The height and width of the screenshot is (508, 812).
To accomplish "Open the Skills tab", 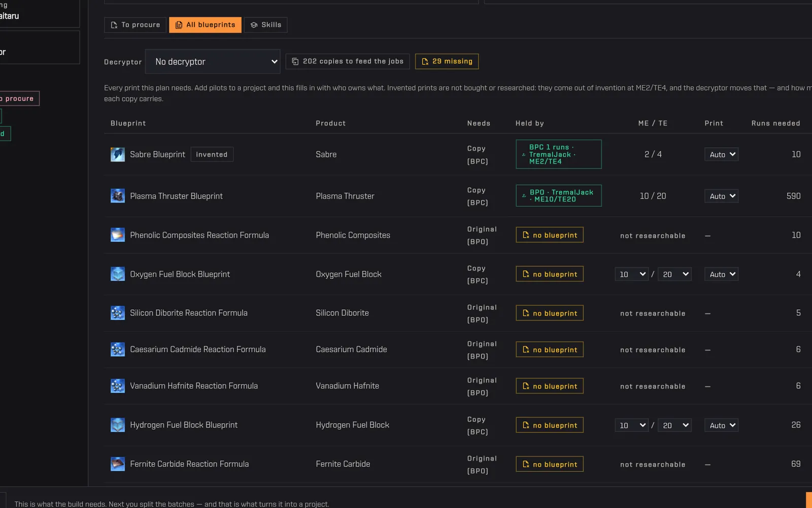I will (x=265, y=25).
